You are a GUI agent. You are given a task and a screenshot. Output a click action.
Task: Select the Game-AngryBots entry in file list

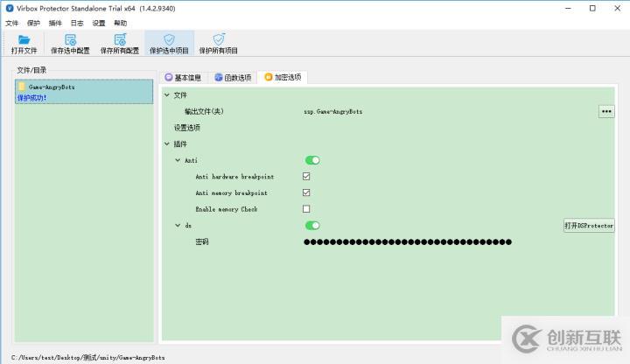tap(84, 92)
